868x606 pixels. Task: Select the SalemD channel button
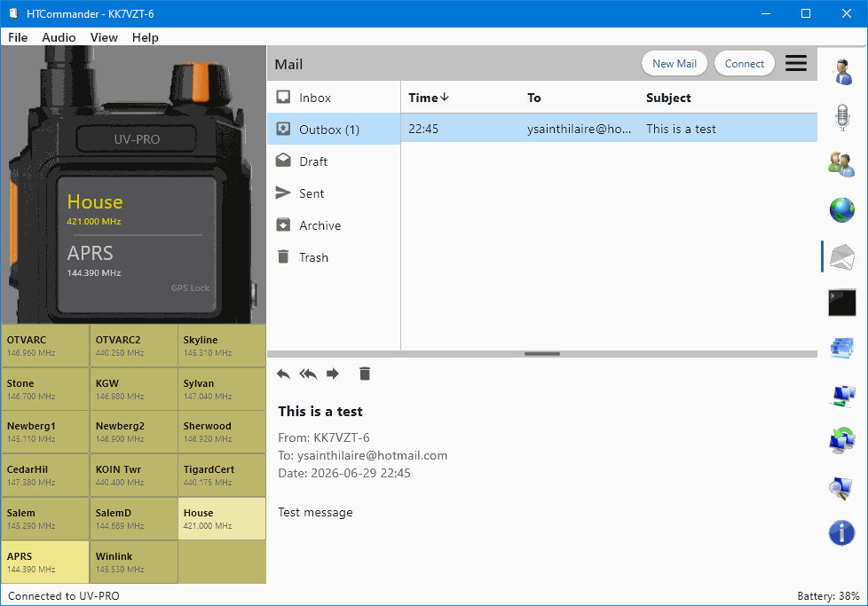tap(133, 518)
